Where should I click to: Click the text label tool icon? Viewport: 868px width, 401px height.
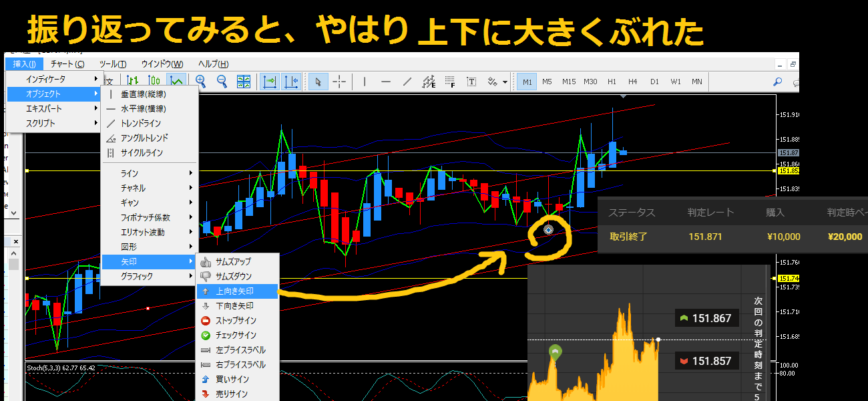[471, 82]
